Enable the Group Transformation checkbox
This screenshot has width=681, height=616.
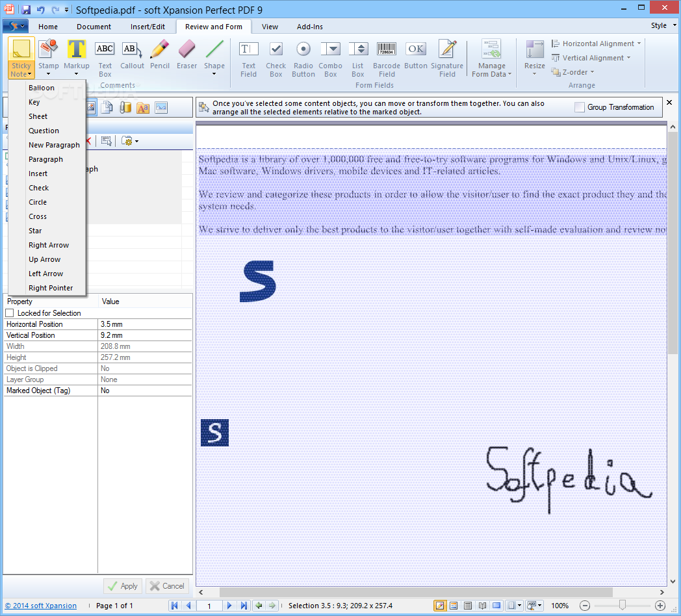pos(580,107)
